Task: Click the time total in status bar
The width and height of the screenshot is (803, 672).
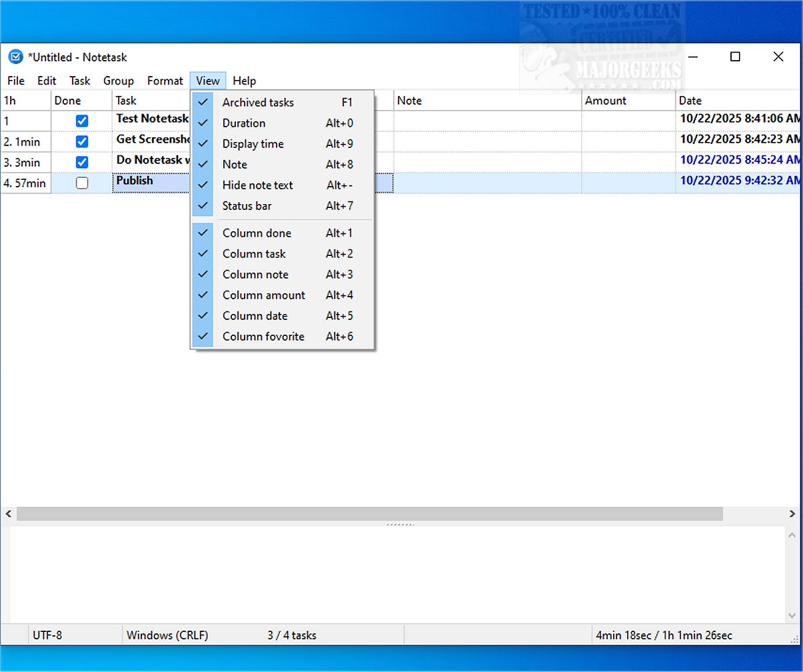Action: [664, 635]
